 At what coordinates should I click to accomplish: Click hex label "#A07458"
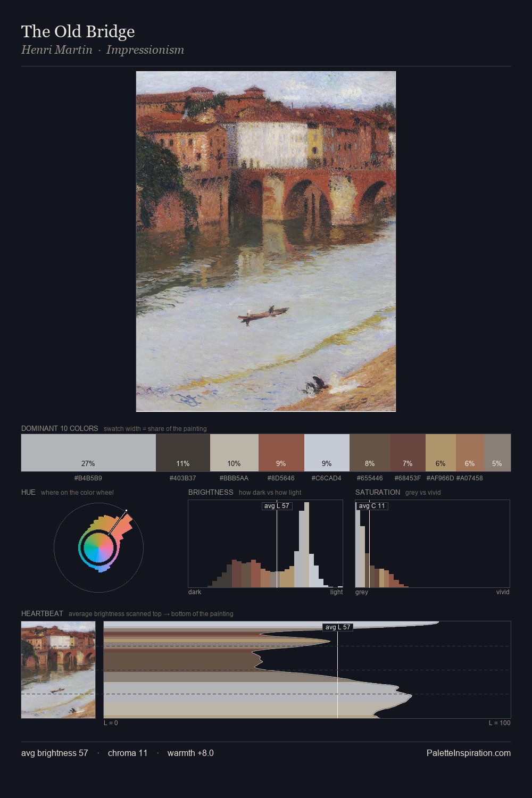point(470,478)
